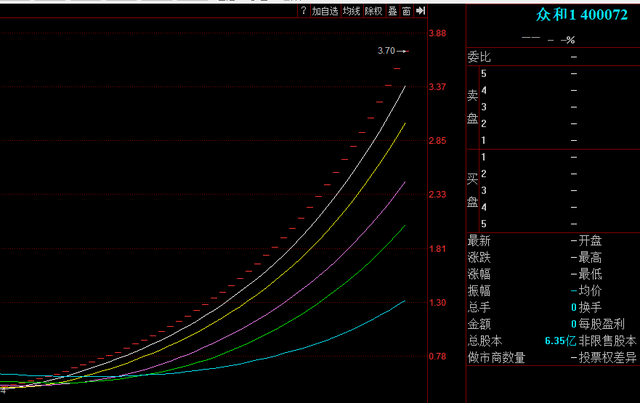Click the 3.88 price axis label
640x403 pixels.
pyautogui.click(x=437, y=34)
